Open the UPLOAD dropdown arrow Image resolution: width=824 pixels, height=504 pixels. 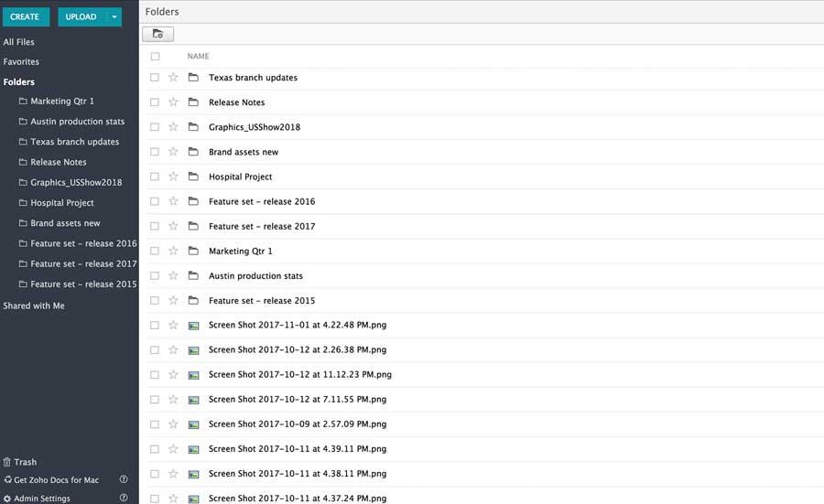(x=114, y=16)
